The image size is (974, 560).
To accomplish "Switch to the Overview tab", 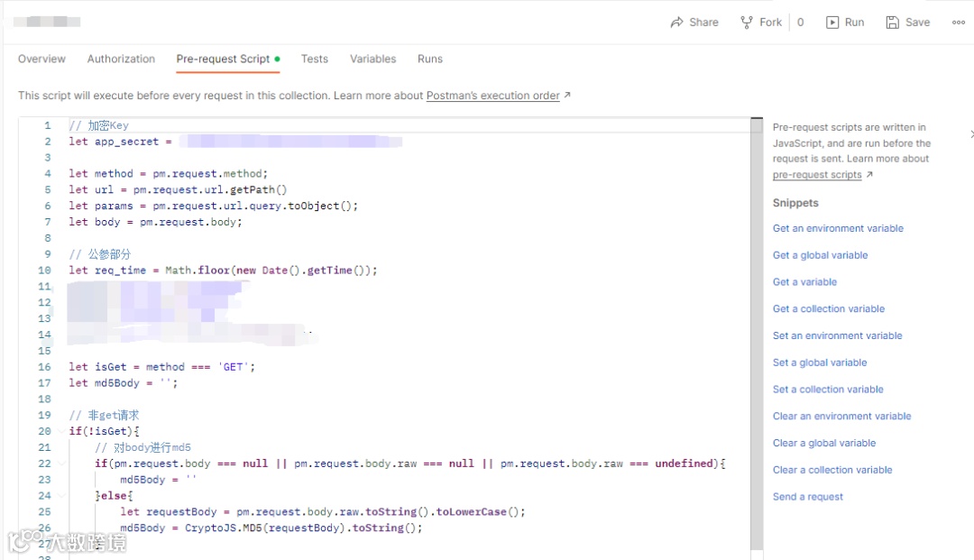I will coord(41,59).
